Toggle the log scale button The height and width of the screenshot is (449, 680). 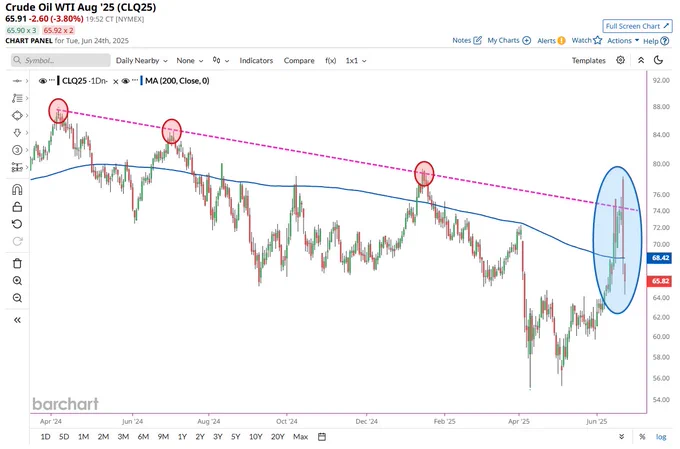click(x=661, y=436)
